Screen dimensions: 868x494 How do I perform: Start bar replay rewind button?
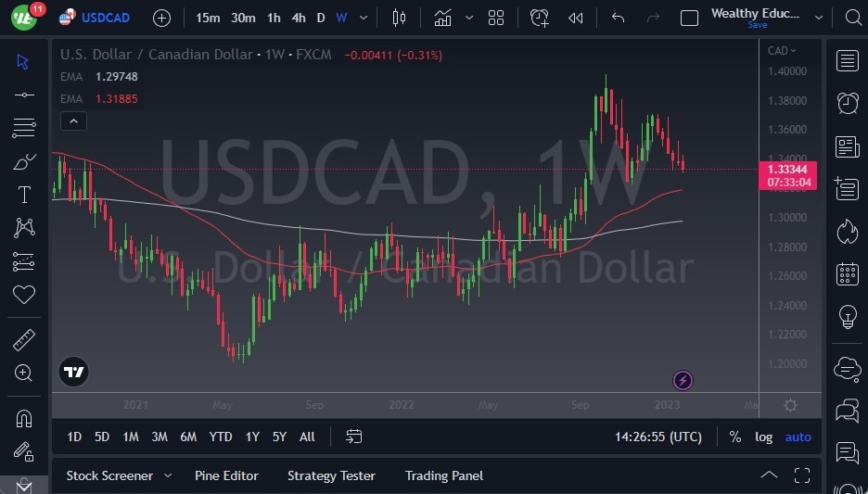click(x=575, y=19)
